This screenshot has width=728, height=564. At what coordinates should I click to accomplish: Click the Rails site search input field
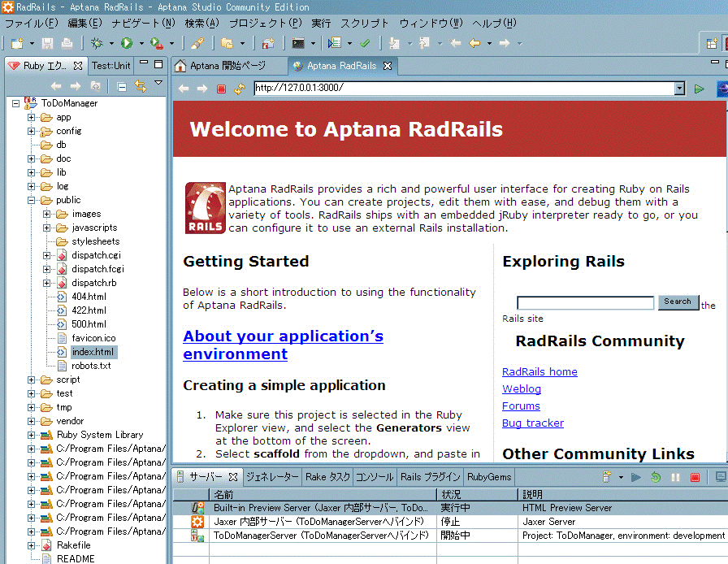tap(585, 302)
